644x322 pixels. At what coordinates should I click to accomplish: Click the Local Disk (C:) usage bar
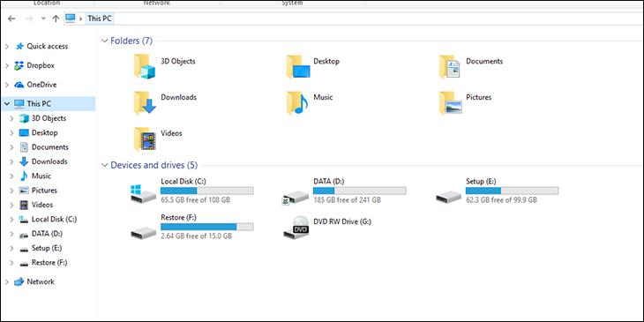[207, 191]
